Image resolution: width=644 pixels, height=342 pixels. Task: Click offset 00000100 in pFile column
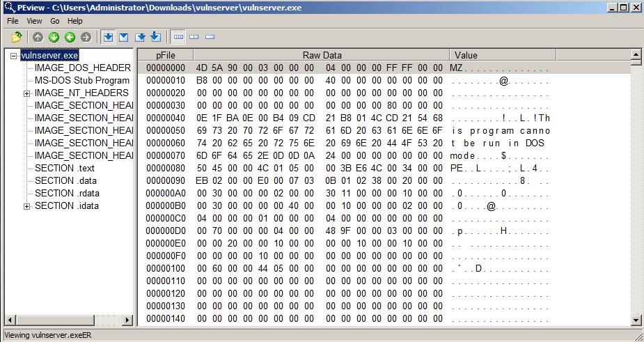[x=166, y=268]
